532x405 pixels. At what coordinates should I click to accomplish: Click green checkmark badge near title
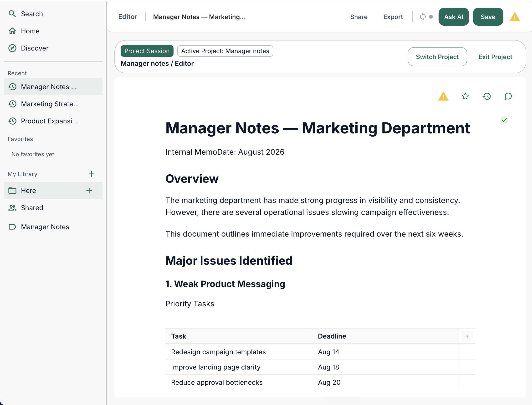point(504,120)
